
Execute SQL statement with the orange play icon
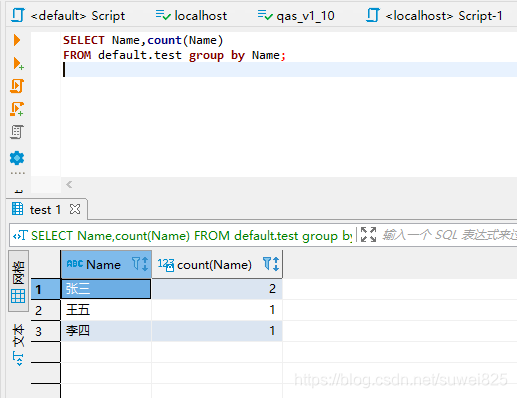click(17, 40)
